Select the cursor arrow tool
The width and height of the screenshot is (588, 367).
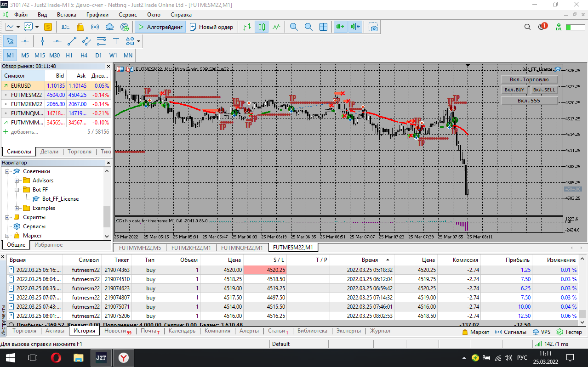10,41
